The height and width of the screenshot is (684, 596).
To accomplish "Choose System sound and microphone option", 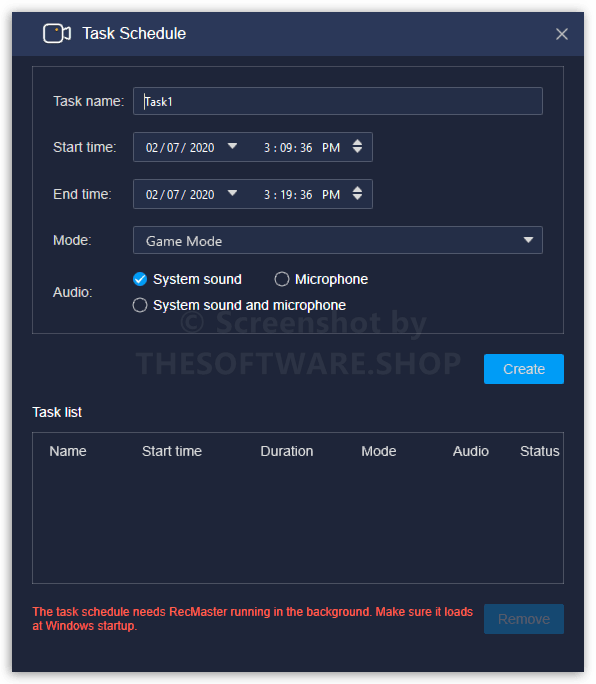I will click(140, 305).
